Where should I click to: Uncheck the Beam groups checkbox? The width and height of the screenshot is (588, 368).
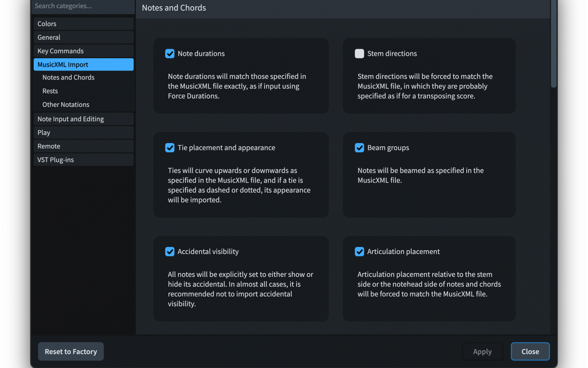[x=359, y=147]
